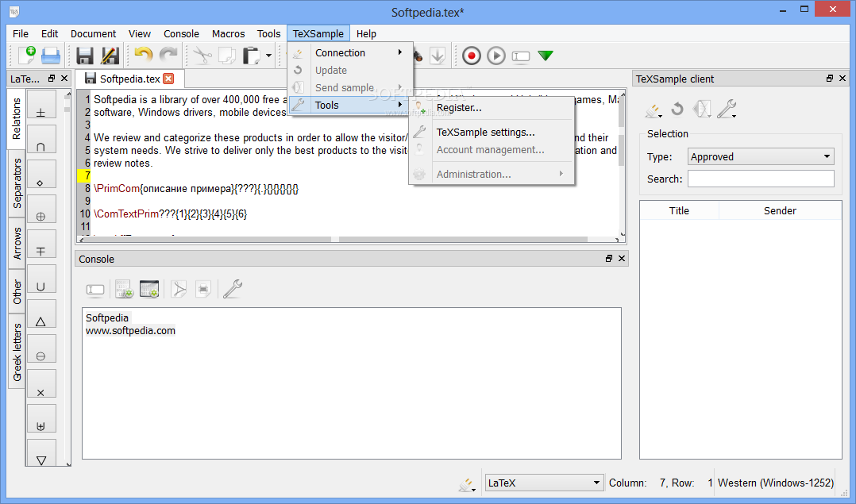The width and height of the screenshot is (856, 504).
Task: Click the paste clipboard icon
Action: click(252, 56)
